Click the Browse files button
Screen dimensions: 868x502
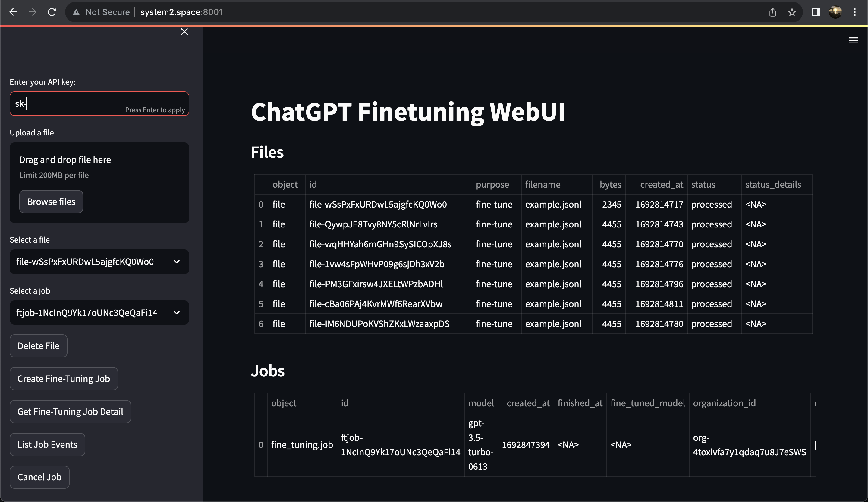pyautogui.click(x=51, y=201)
